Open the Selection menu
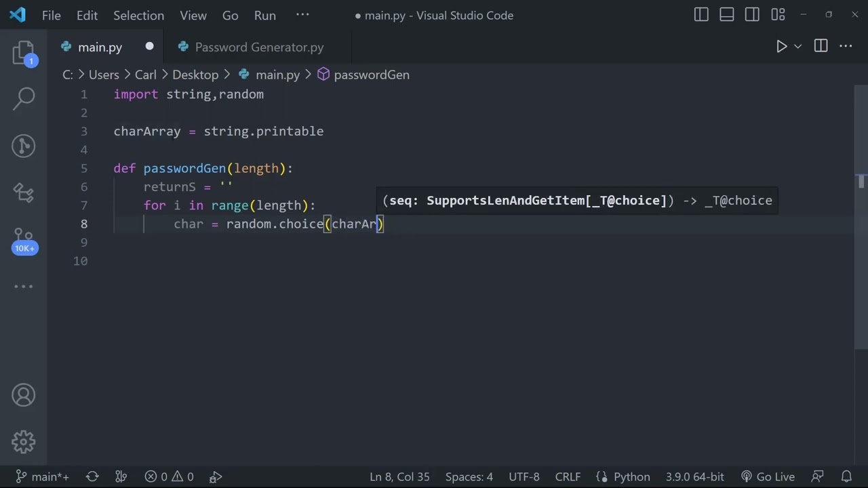This screenshot has width=868, height=488. (138, 16)
